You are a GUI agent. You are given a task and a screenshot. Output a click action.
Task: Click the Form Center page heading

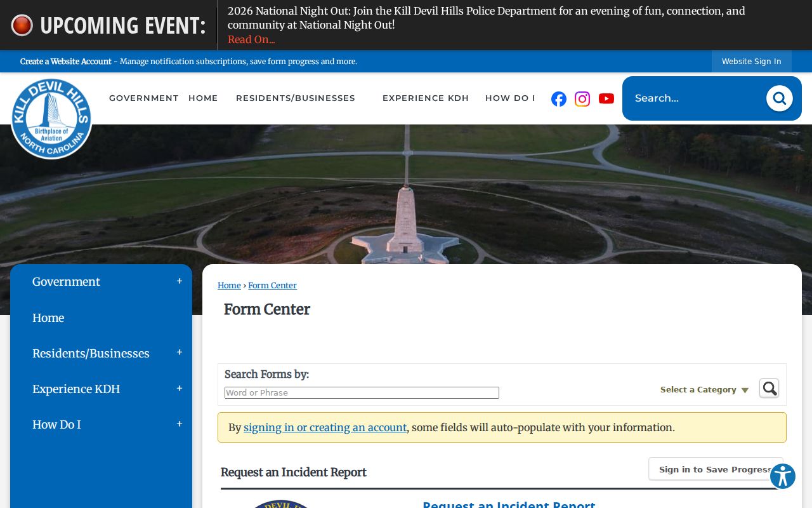267,309
